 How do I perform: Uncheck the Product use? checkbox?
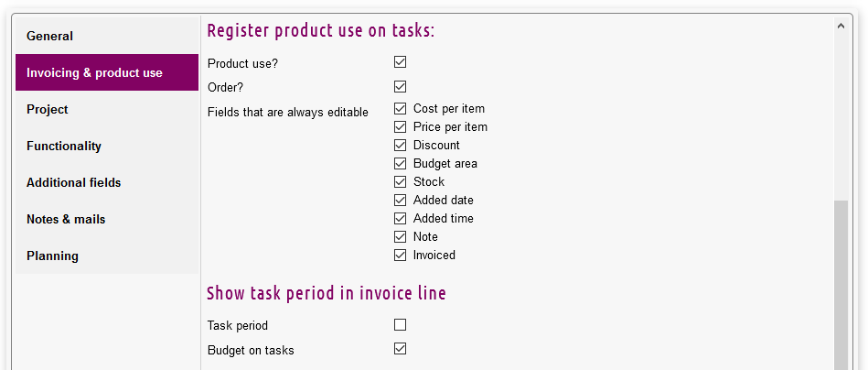pyautogui.click(x=400, y=62)
